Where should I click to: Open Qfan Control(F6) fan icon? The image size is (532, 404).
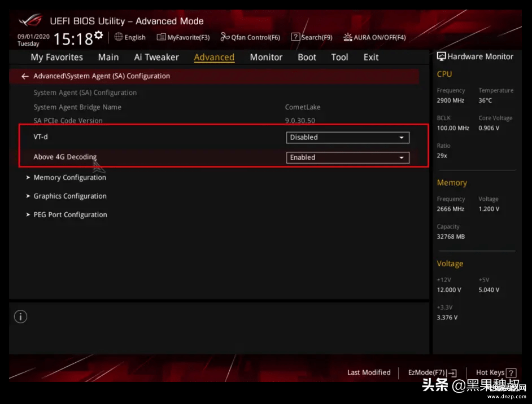225,37
